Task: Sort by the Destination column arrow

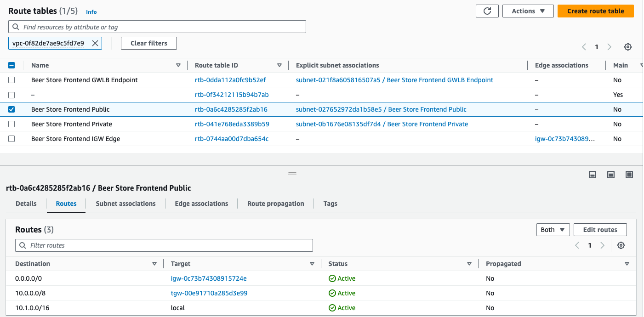Action: point(154,264)
